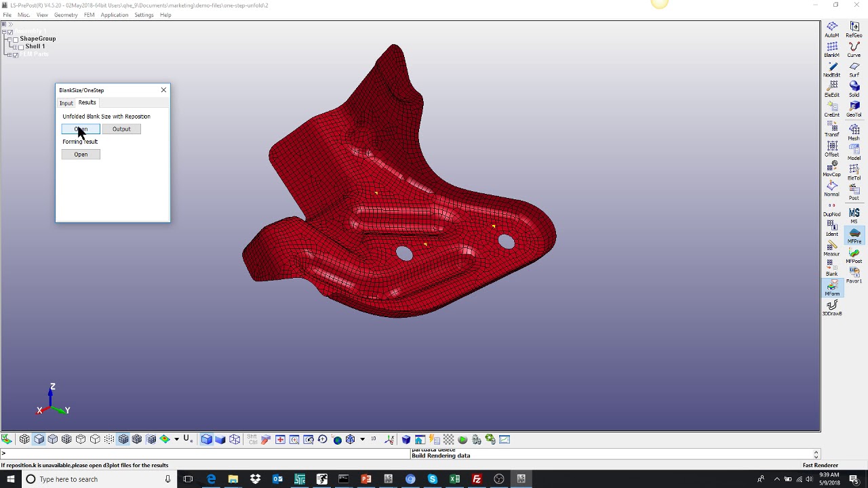Select the MovCop tool
Image resolution: width=868 pixels, height=488 pixels.
[832, 168]
